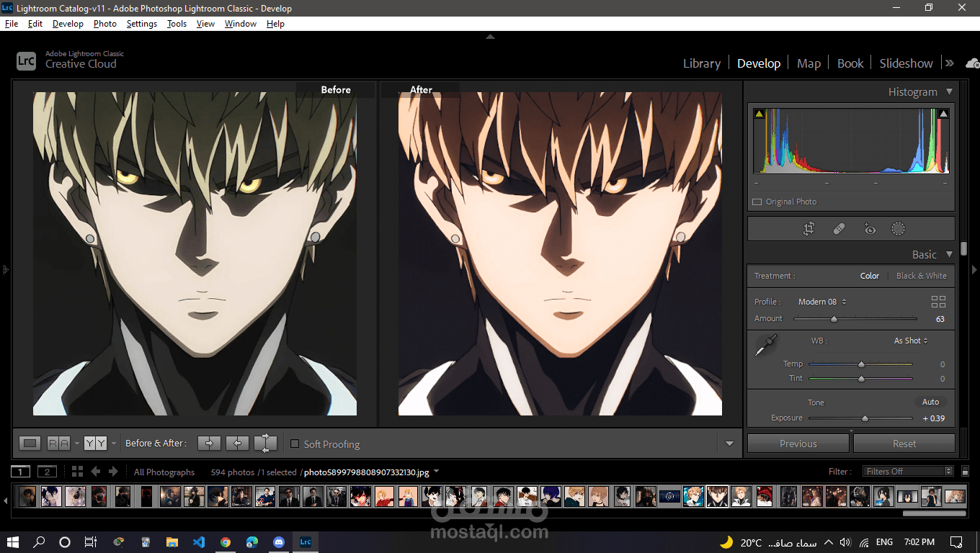Open the Settings menu
Viewport: 980px width, 553px height.
pos(141,24)
